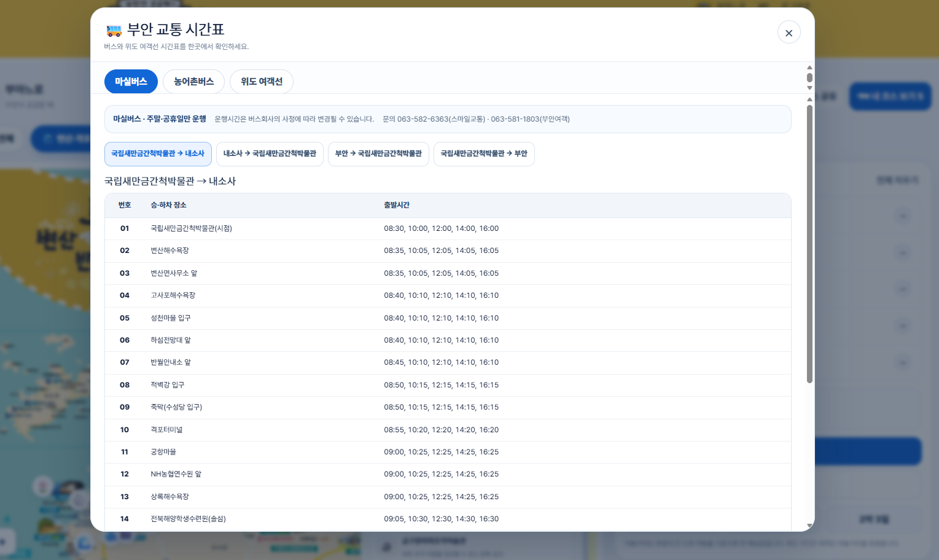Click the 격포터미널 stop row
Image resolution: width=939 pixels, height=560 pixels.
(x=448, y=430)
